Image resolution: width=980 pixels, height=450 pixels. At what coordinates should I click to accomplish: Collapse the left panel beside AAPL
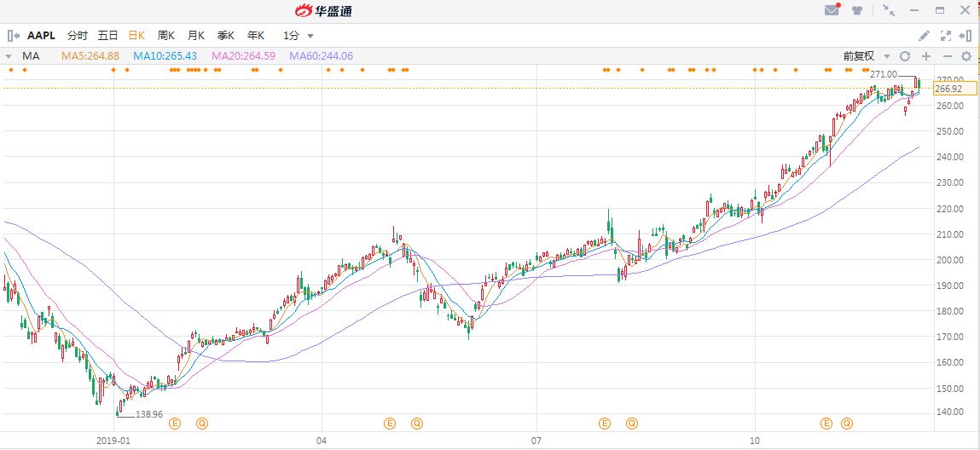pyautogui.click(x=13, y=36)
